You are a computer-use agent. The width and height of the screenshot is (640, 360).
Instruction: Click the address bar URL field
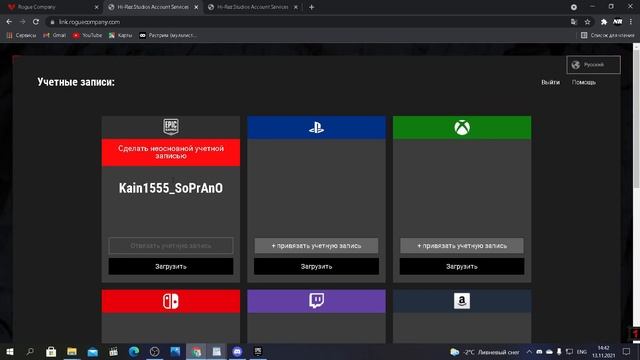tap(306, 22)
